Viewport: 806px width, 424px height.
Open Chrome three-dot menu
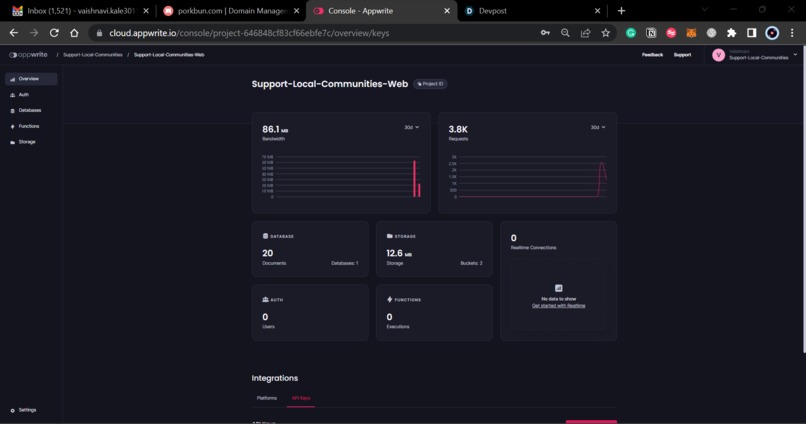(792, 33)
